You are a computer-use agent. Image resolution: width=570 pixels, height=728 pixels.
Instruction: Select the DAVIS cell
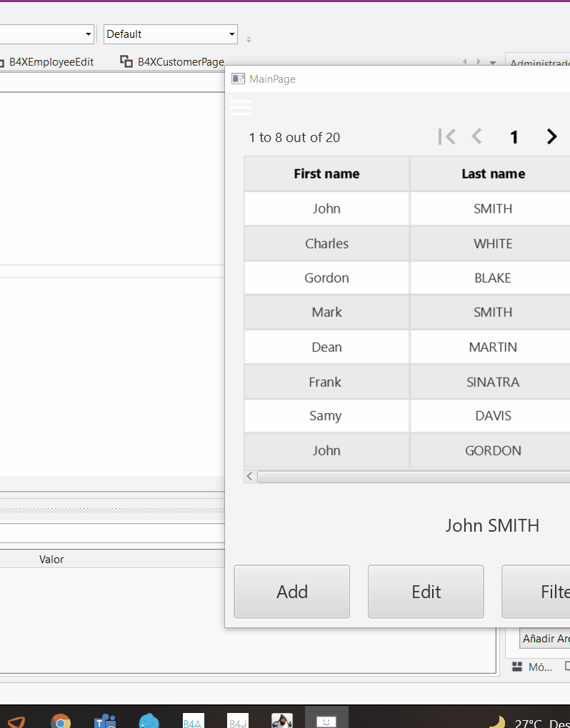(x=491, y=415)
